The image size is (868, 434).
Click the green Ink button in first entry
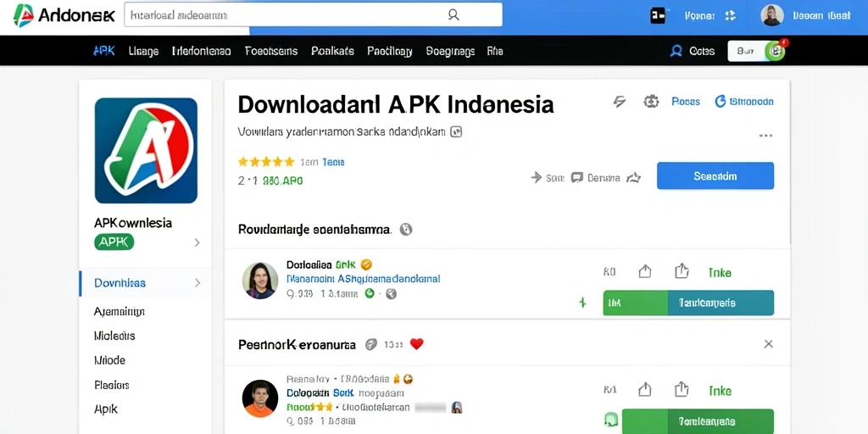point(636,303)
